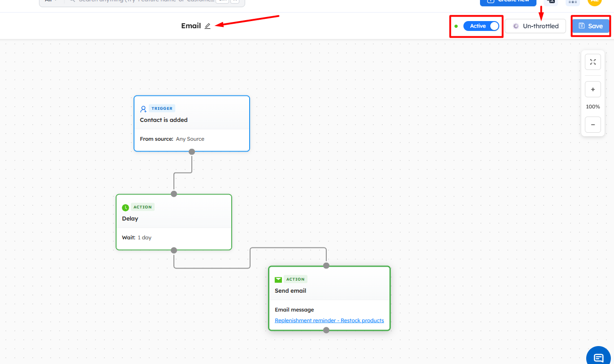The height and width of the screenshot is (364, 614).
Task: Click the pencil icon beside Email title
Action: coord(208,26)
